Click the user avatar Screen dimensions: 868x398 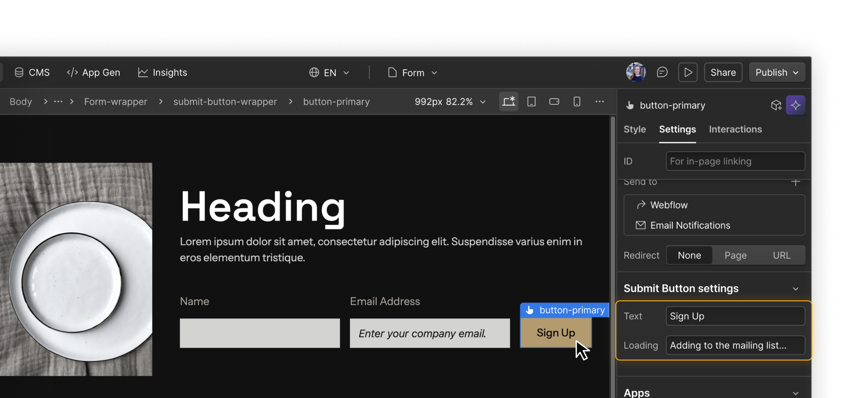pyautogui.click(x=636, y=72)
